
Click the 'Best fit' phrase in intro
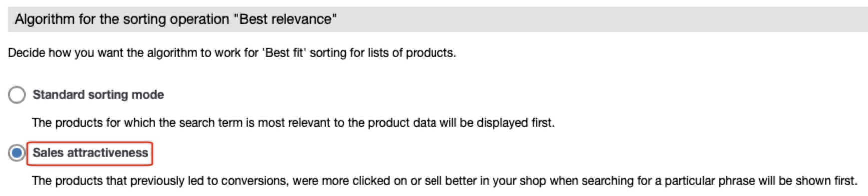284,53
